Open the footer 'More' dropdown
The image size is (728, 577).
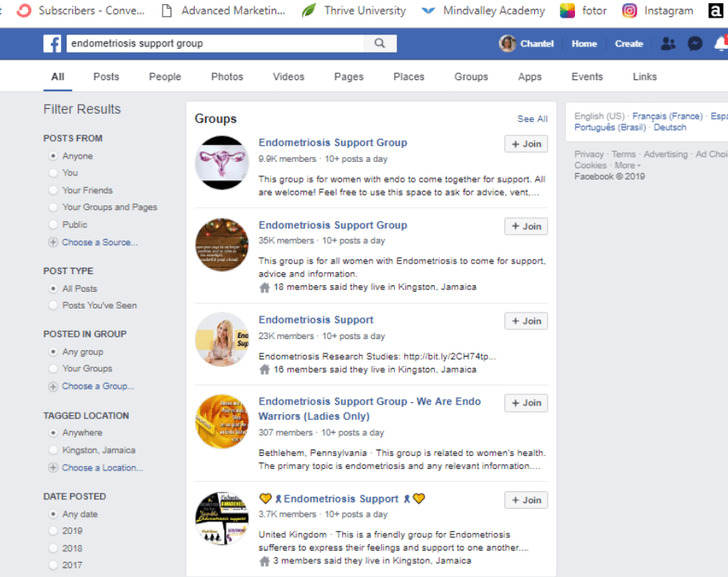[x=627, y=165]
